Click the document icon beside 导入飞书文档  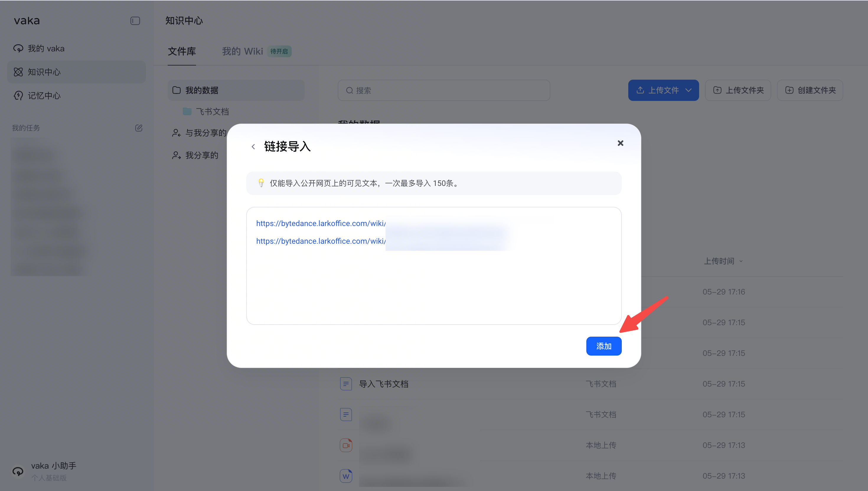click(x=346, y=384)
